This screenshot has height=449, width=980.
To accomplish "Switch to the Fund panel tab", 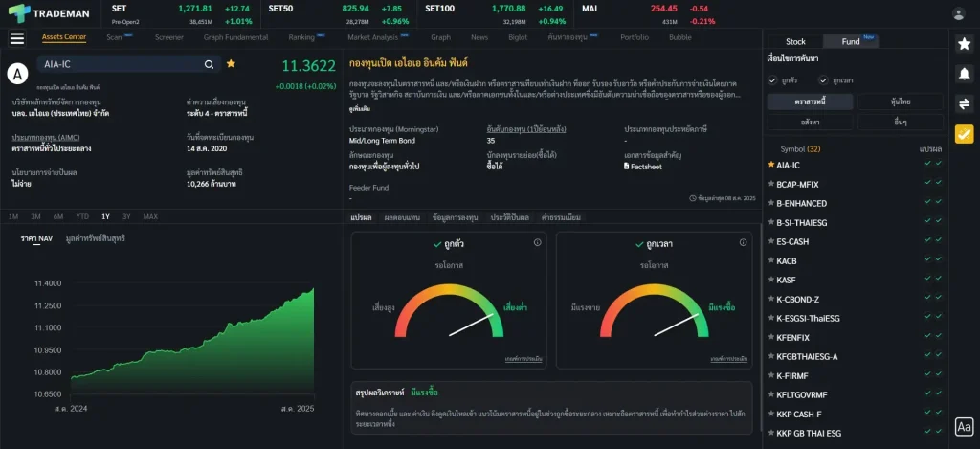I will pyautogui.click(x=851, y=41).
